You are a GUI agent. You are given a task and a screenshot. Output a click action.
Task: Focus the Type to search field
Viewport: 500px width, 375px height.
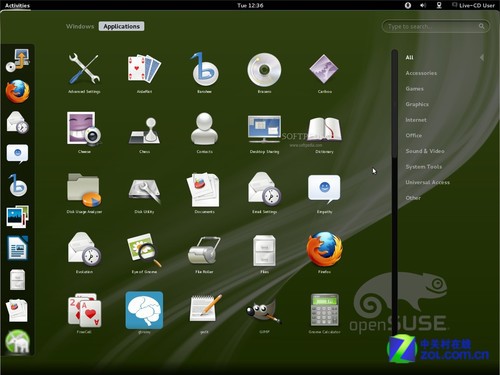click(x=435, y=26)
